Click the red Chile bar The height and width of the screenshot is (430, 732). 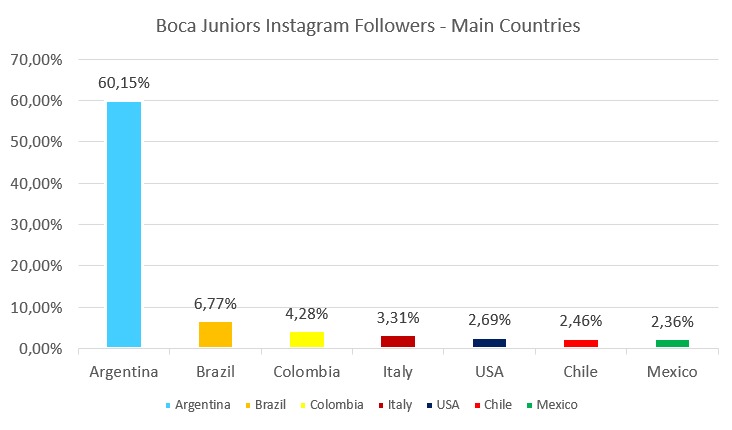[x=581, y=343]
